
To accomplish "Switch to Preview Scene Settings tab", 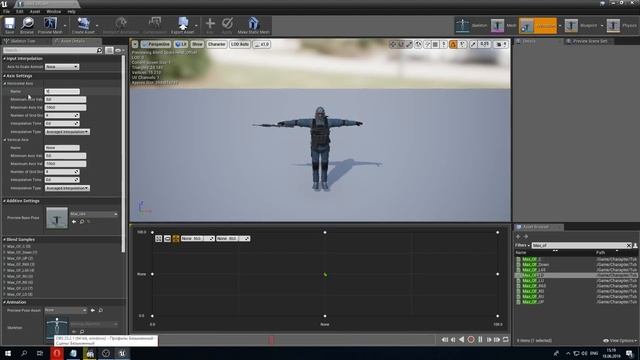I will [x=589, y=41].
